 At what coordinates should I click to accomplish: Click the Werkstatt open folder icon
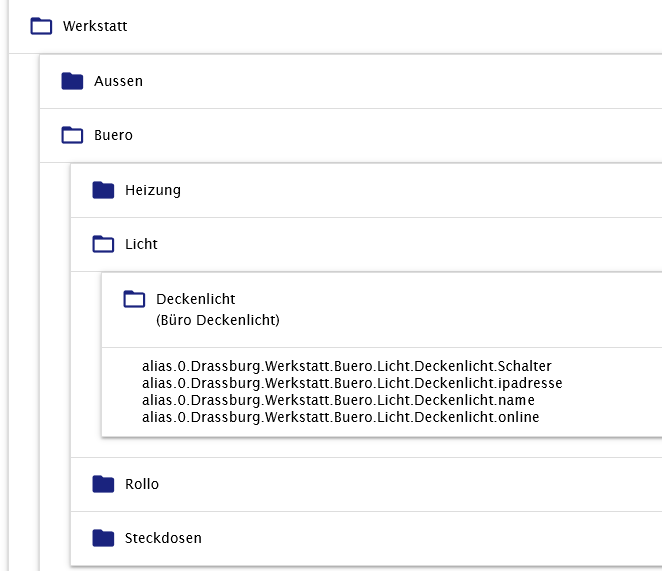coord(41,26)
